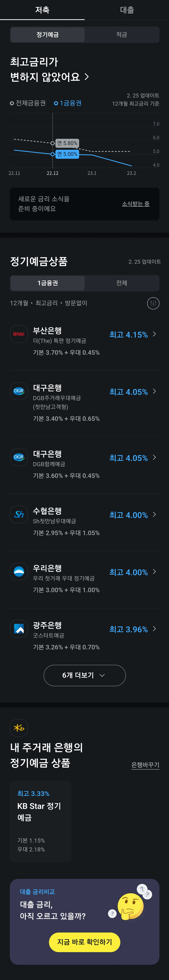Tap DGB logo beside DGB함께예금
The image size is (169, 980).
[x=19, y=457]
